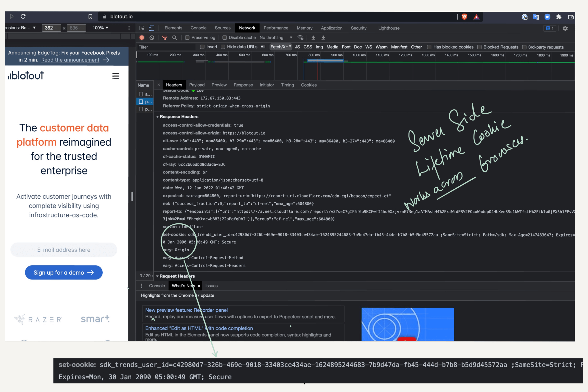The width and height of the screenshot is (588, 392).
Task: Open New preview feature: Recorder panel link
Action: (186, 310)
